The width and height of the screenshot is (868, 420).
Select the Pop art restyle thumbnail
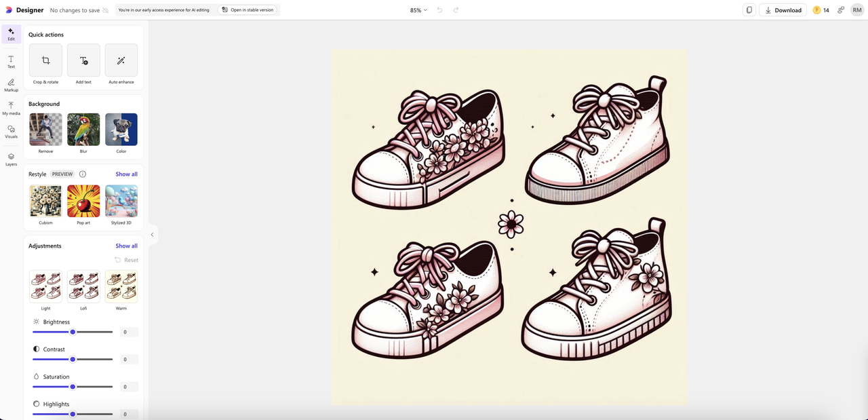tap(83, 201)
